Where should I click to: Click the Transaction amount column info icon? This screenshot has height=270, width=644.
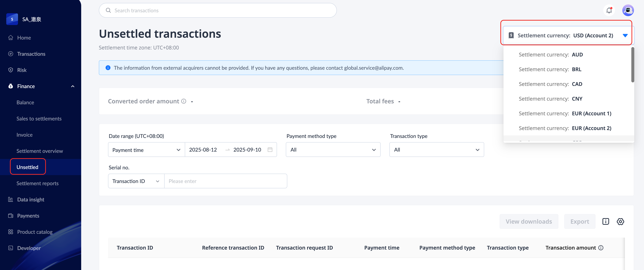tap(601, 248)
